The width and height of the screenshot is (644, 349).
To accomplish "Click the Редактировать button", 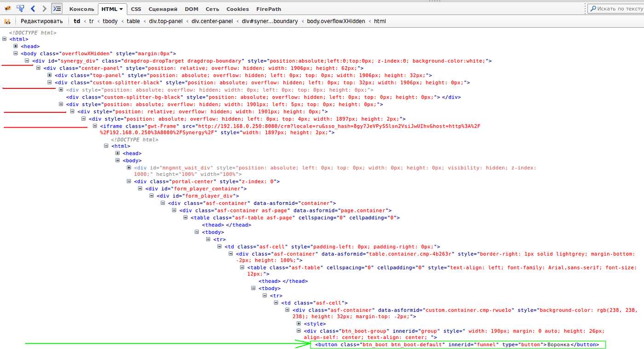I will (41, 21).
